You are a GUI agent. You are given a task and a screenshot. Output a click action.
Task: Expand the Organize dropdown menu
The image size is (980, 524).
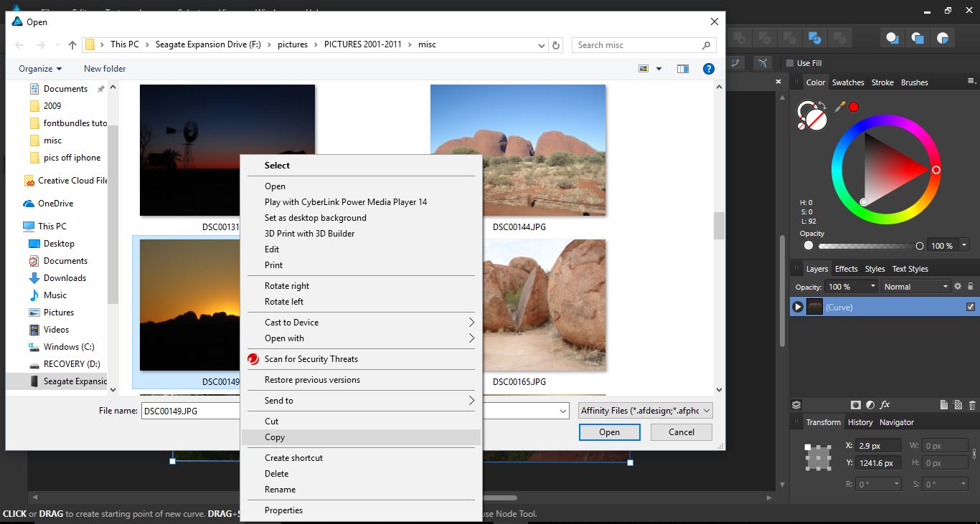39,68
